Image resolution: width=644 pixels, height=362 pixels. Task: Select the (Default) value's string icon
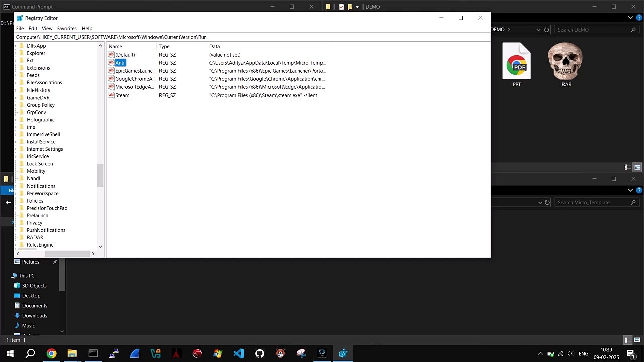[x=111, y=55]
